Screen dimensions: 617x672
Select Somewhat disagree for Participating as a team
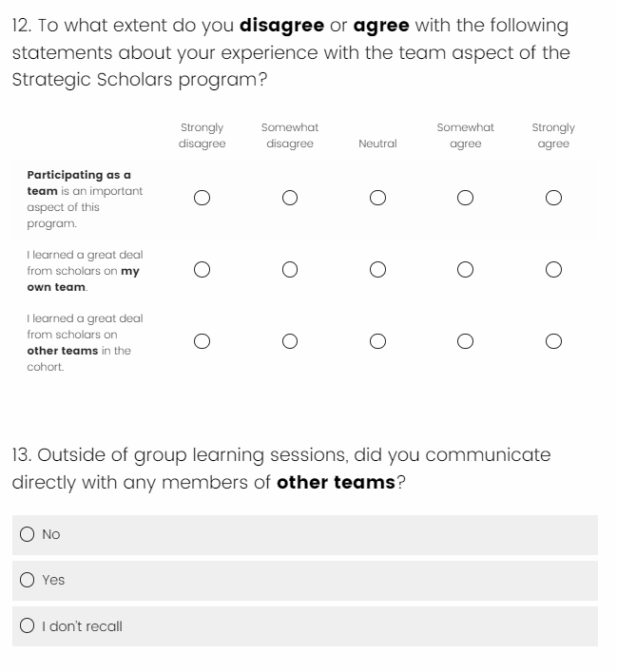290,199
